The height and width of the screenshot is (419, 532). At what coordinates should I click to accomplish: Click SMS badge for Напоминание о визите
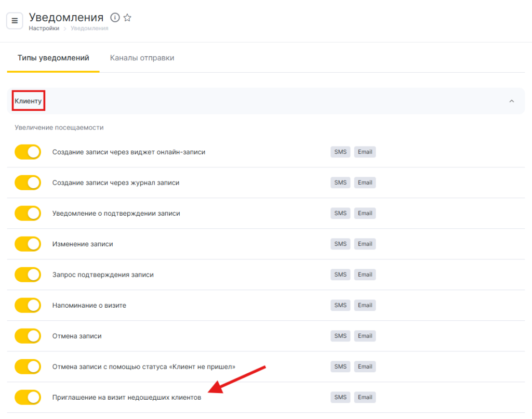pyautogui.click(x=340, y=305)
